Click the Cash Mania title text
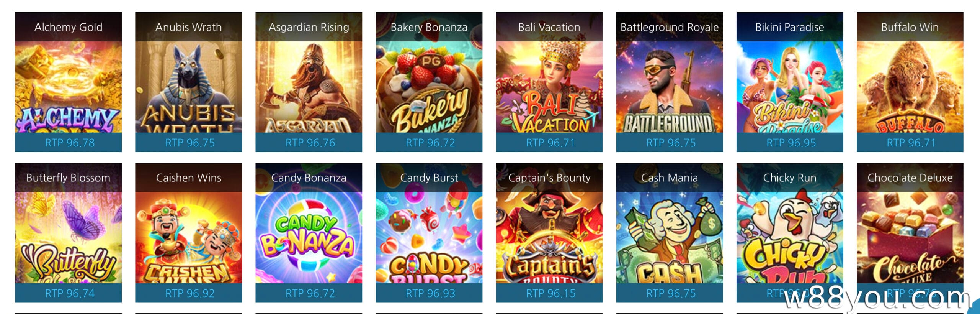The image size is (980, 314). [669, 178]
